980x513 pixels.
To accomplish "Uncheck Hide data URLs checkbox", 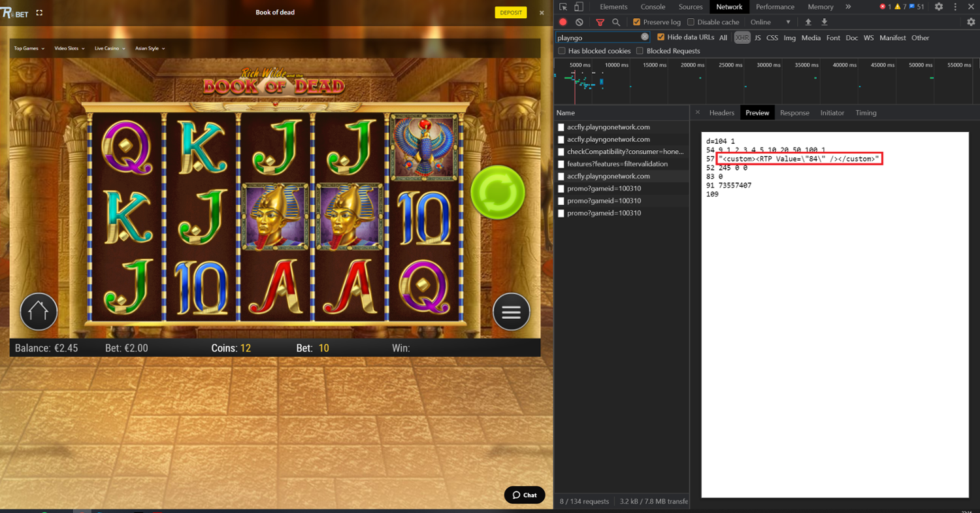I will click(661, 37).
